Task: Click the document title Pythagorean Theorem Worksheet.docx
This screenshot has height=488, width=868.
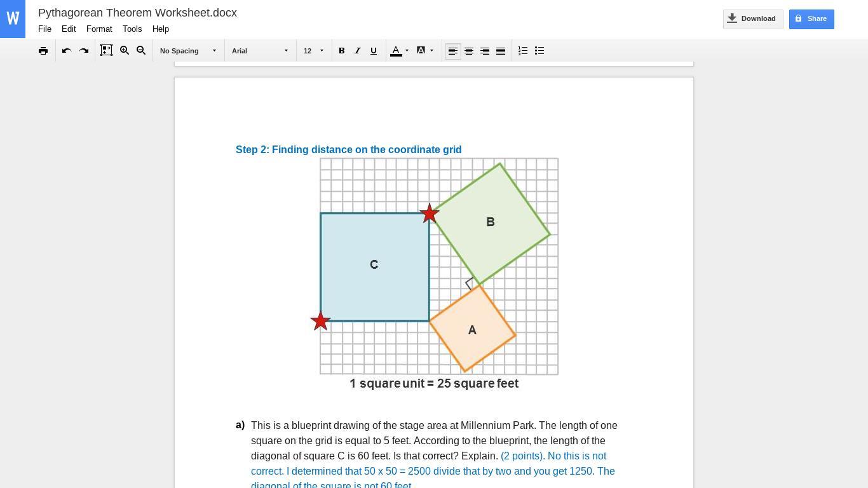Action: [137, 13]
